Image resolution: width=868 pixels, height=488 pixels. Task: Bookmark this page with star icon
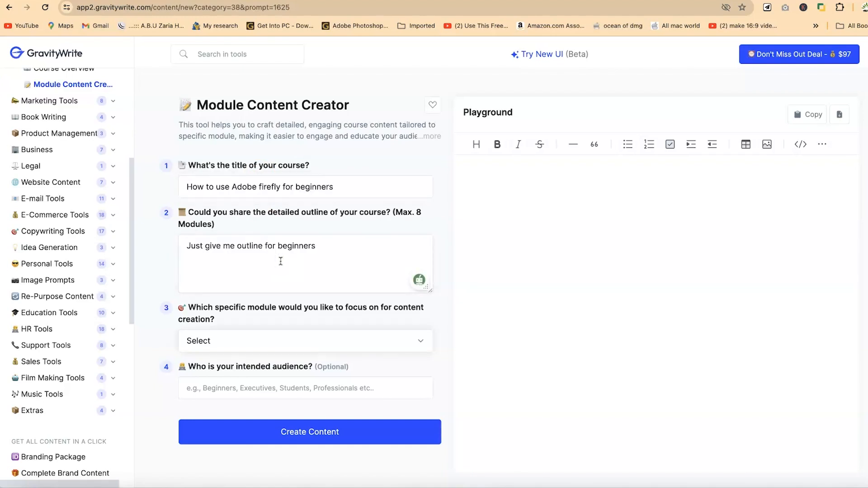pyautogui.click(x=742, y=7)
